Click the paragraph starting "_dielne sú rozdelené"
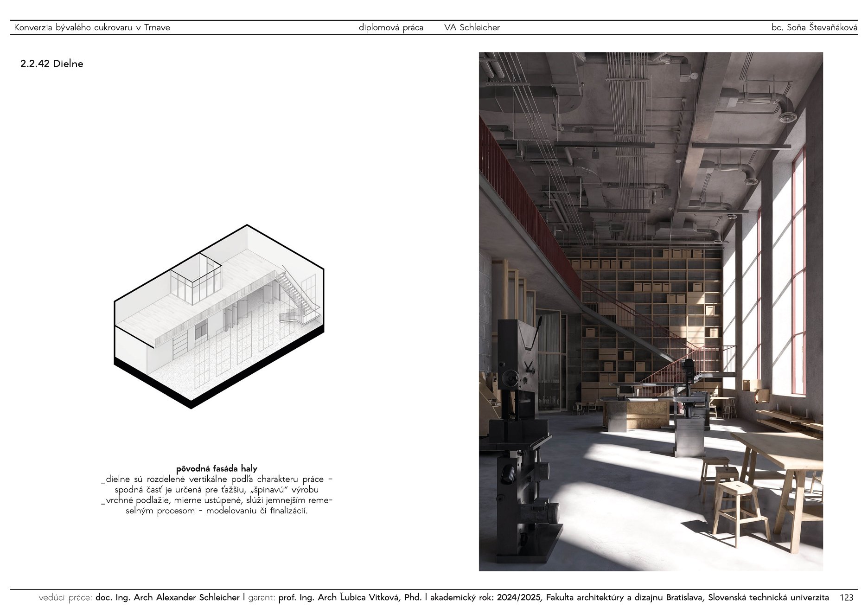This screenshot has height=614, width=868. [217, 485]
